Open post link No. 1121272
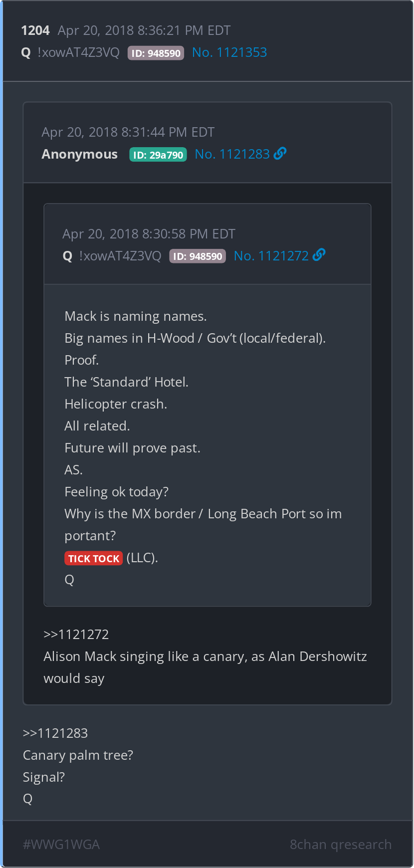 tap(271, 256)
